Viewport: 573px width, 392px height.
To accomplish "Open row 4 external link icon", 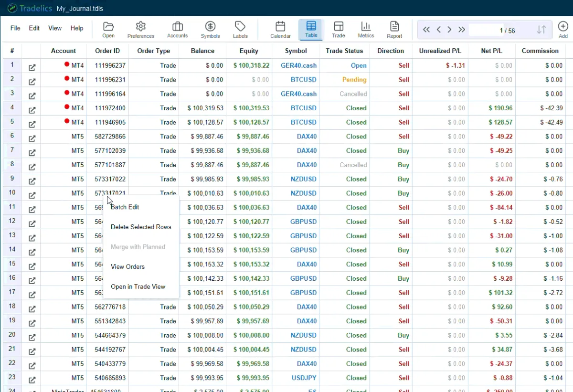I will pos(32,110).
